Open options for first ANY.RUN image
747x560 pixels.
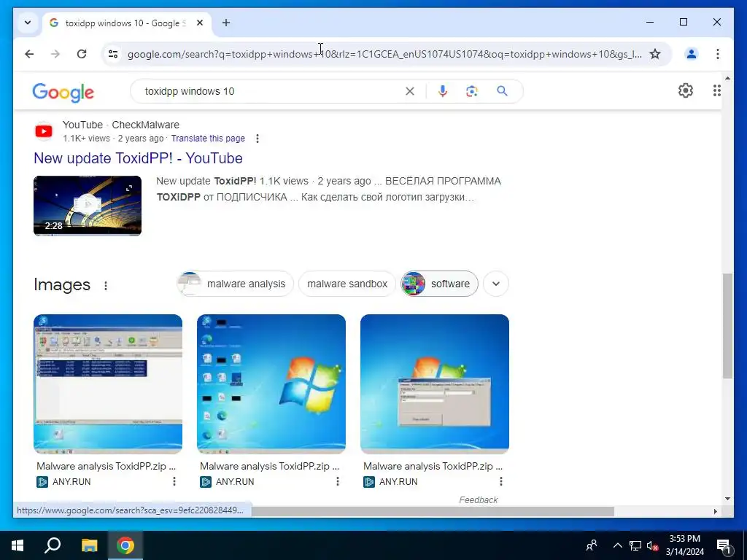174,481
